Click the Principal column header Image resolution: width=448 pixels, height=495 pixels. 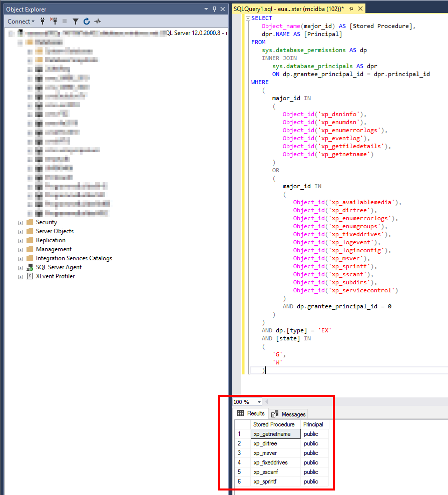313,424
